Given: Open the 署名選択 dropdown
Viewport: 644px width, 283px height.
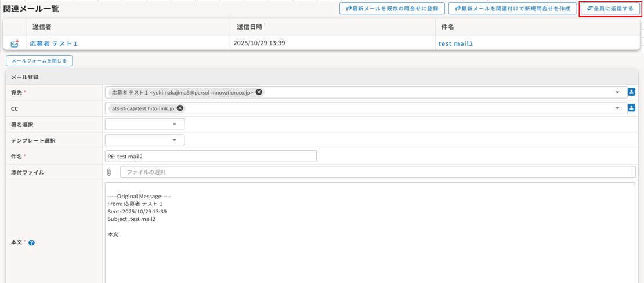Looking at the screenshot, I should click(144, 124).
